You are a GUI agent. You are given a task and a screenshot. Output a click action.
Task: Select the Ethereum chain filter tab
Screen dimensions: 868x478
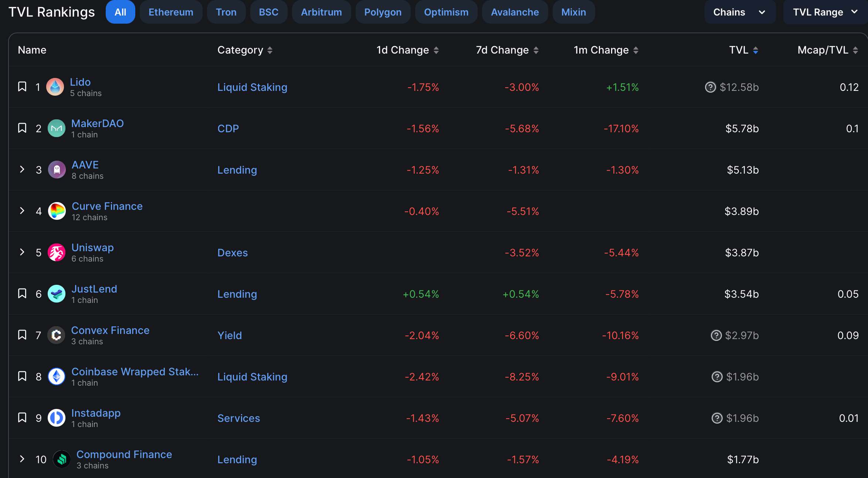(x=171, y=12)
